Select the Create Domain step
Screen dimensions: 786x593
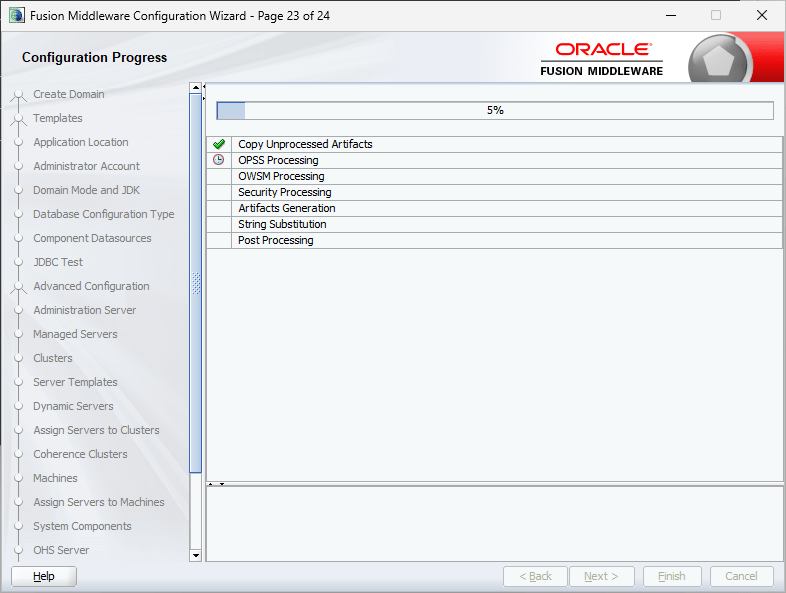point(69,94)
